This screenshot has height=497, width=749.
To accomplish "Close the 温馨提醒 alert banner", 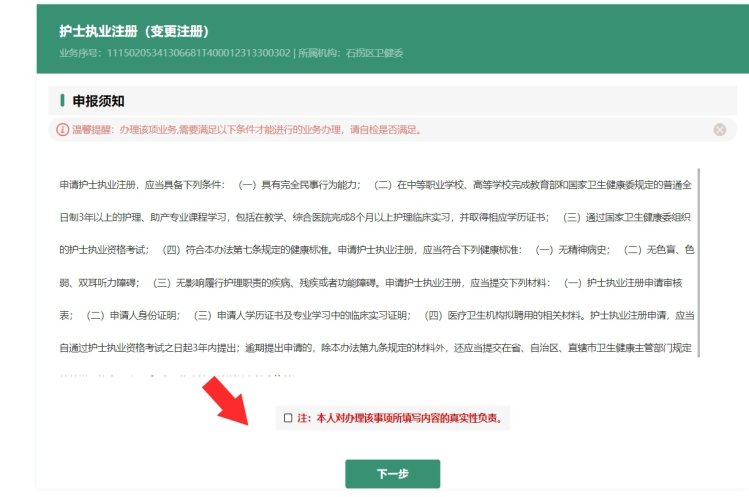I will click(x=719, y=130).
